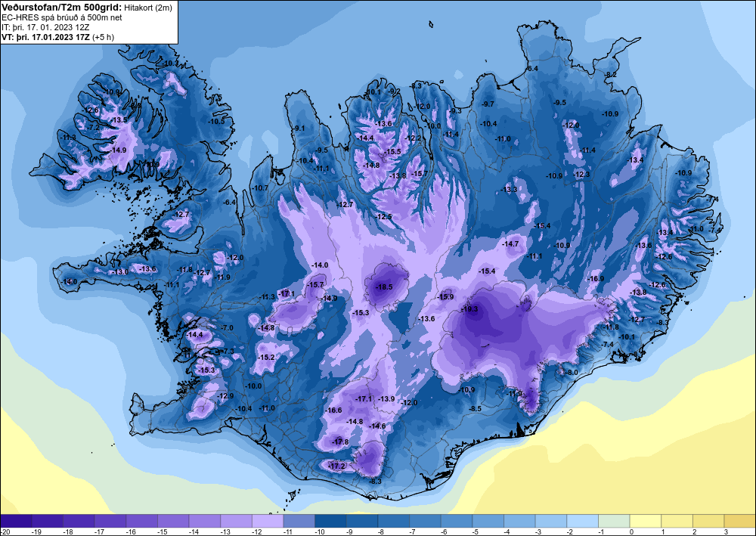Viewport: 756px width, 536px height.
Task: Click the 'IT: þri. 17. 01. 2023 12Z' line
Action: (45, 27)
